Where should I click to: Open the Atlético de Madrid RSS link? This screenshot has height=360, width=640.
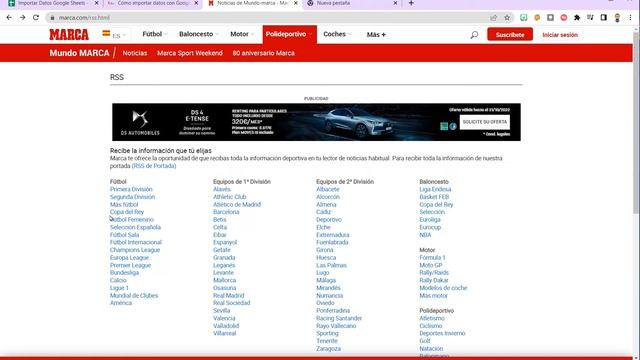tap(237, 204)
